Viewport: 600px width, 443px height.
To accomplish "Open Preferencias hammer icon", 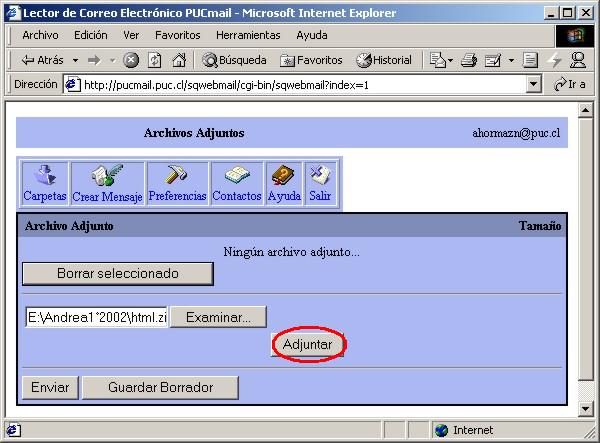I will point(178,184).
